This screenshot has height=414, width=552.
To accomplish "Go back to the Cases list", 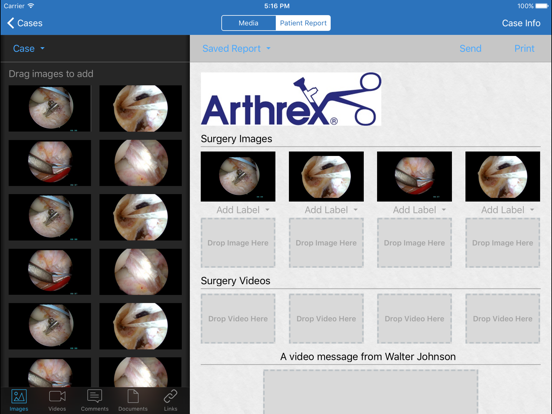I will point(25,23).
